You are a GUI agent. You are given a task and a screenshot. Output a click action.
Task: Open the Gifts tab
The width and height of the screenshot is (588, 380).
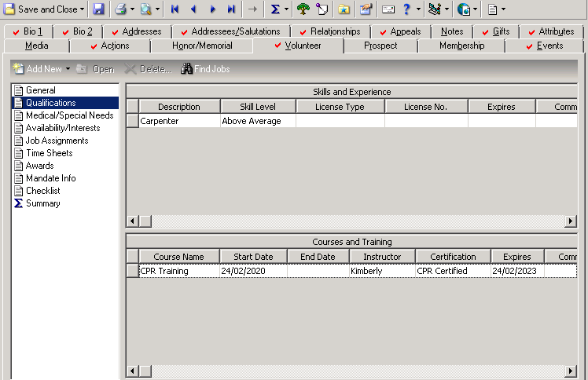click(496, 31)
